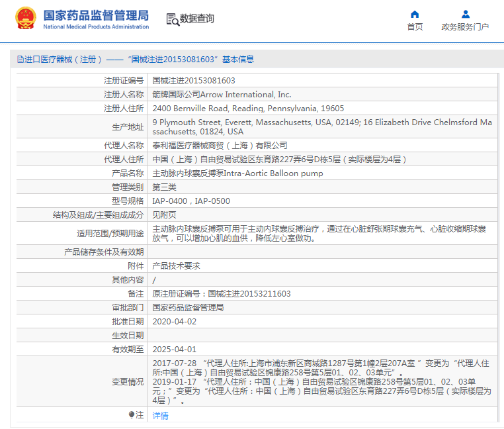Screen dimensions: 504x429
Task: Click the 其他内容 row label
Action: (128, 280)
